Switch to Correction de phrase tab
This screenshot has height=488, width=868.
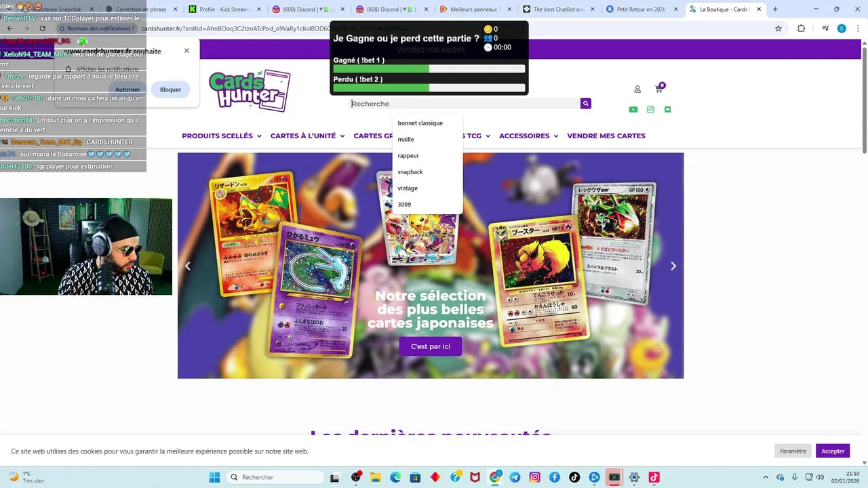coord(140,9)
